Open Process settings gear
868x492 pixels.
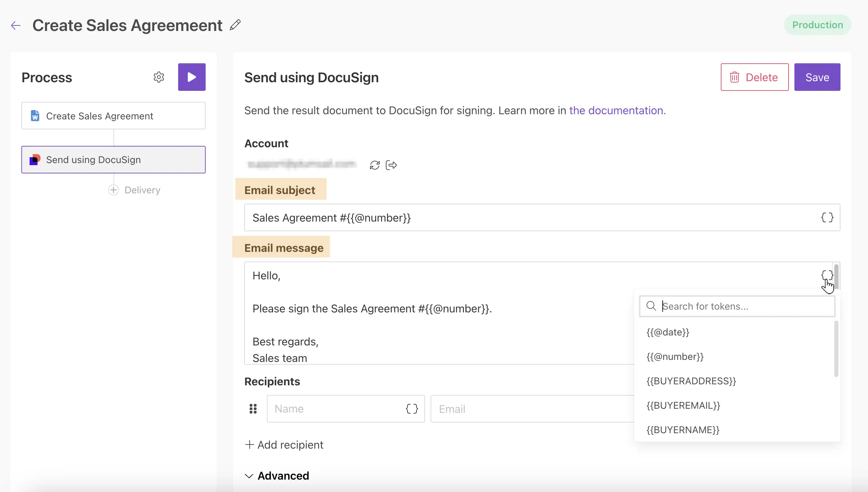tap(159, 77)
